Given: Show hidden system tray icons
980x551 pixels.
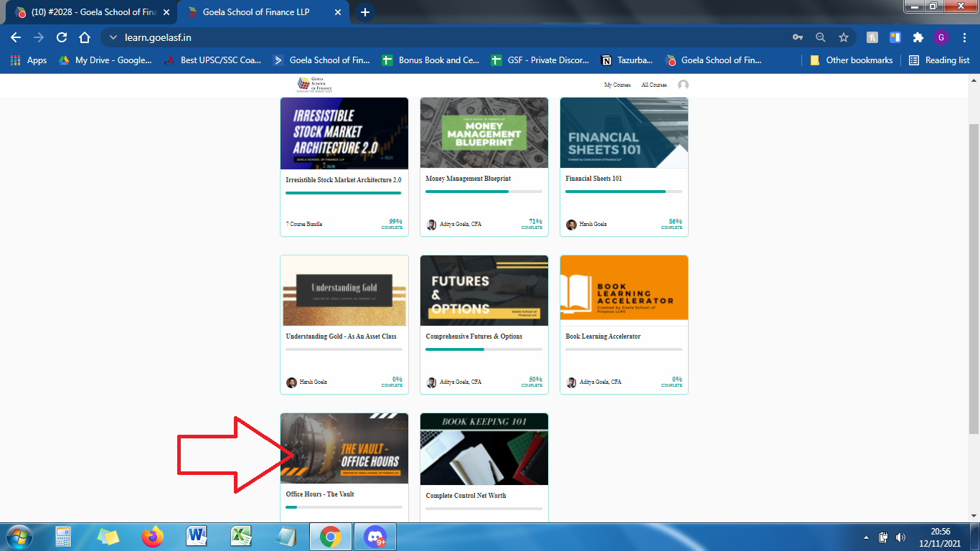Looking at the screenshot, I should 866,537.
